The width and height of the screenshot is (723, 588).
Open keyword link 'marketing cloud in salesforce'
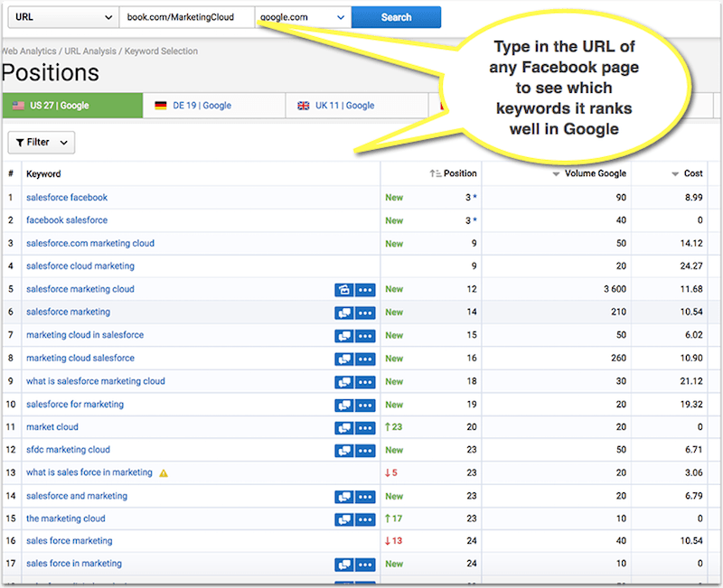85,335
